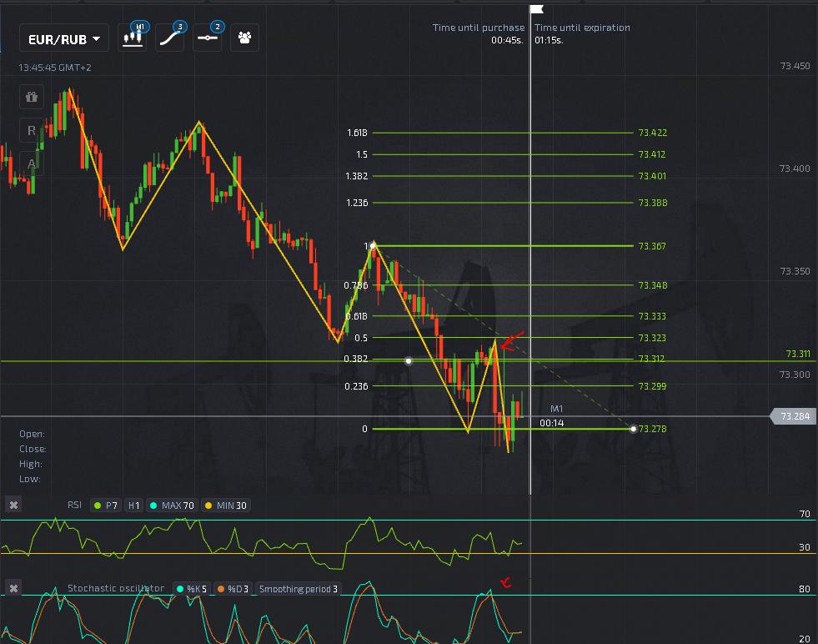Viewport: 818px width, 644px height.
Task: Close the Stochastic oscillator panel
Action: (x=13, y=588)
